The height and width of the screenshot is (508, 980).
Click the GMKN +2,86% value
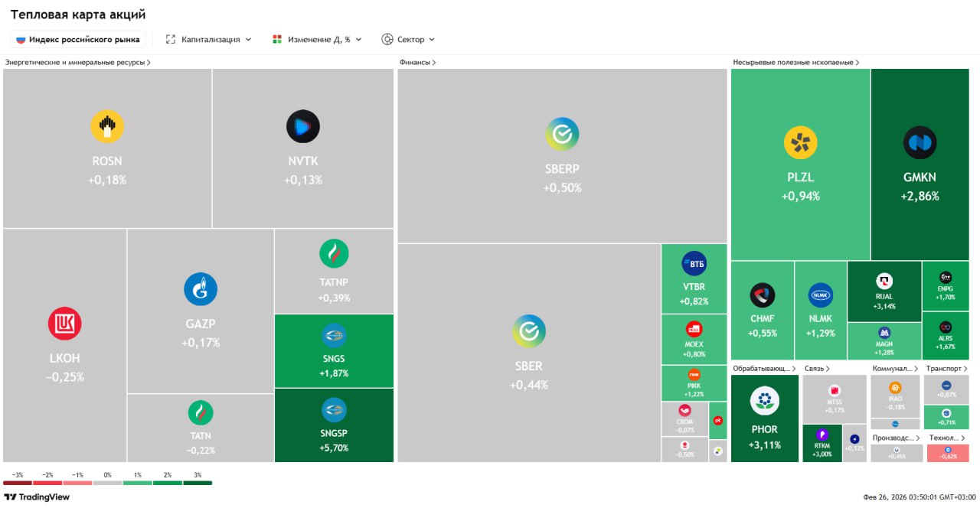pyautogui.click(x=920, y=196)
